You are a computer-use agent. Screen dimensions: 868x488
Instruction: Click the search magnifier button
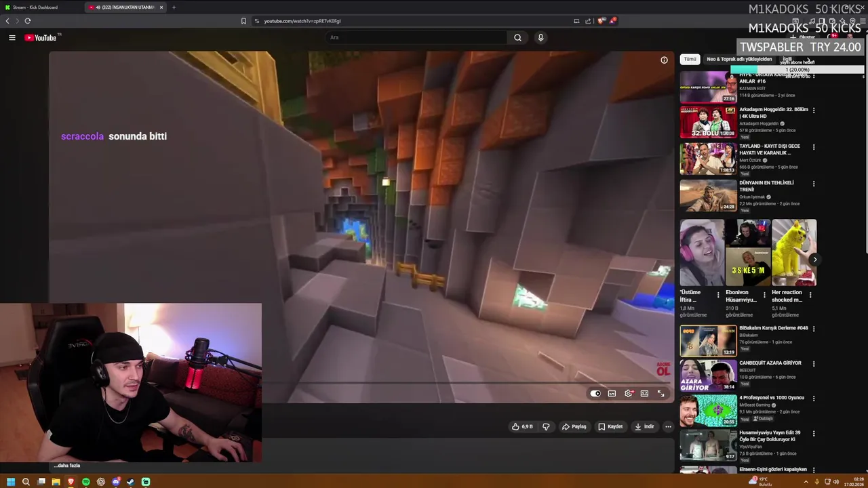517,37
